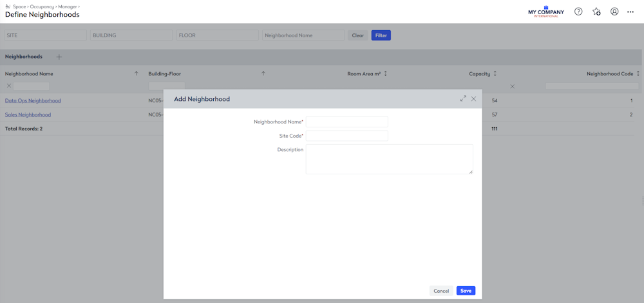Open the Sales Neighborhood link

(x=28, y=115)
